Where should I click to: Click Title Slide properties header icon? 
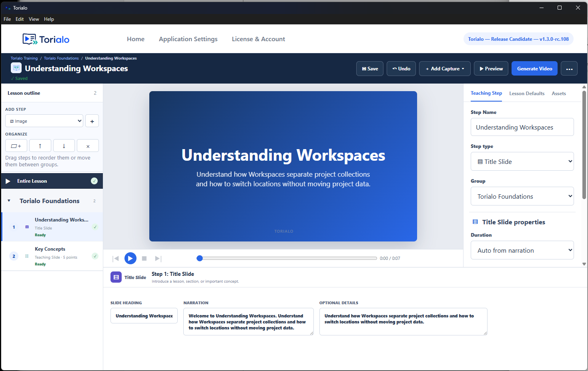click(475, 222)
